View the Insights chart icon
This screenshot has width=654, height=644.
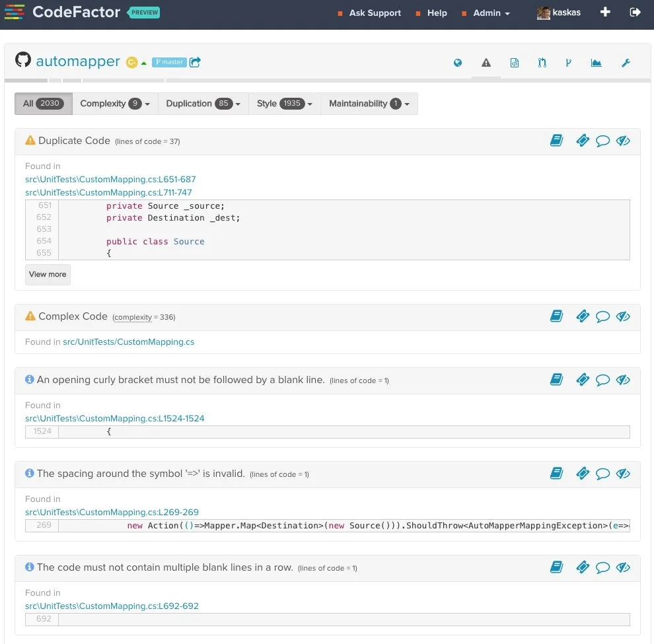596,63
